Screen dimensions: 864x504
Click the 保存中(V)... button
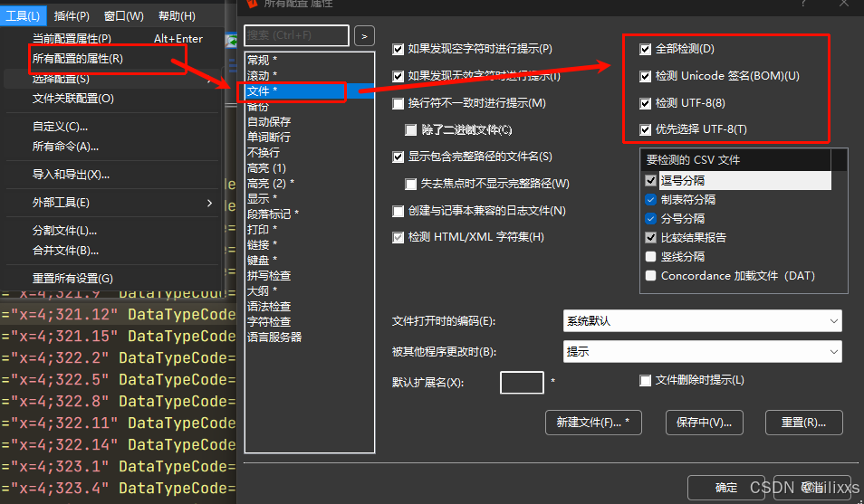[705, 423]
